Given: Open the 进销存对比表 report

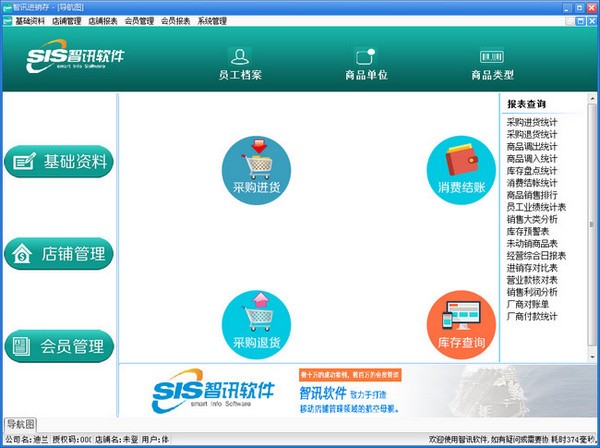Looking at the screenshot, I should [x=532, y=268].
